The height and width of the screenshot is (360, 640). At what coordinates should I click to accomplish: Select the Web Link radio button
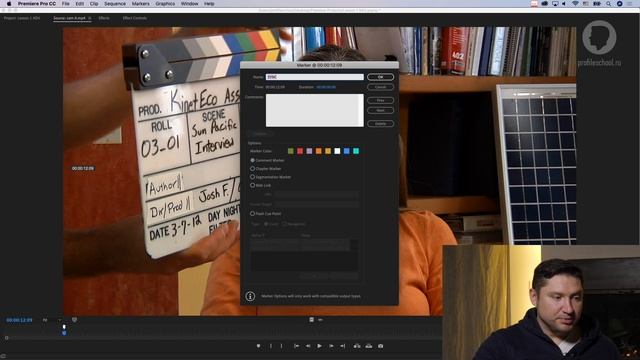253,185
